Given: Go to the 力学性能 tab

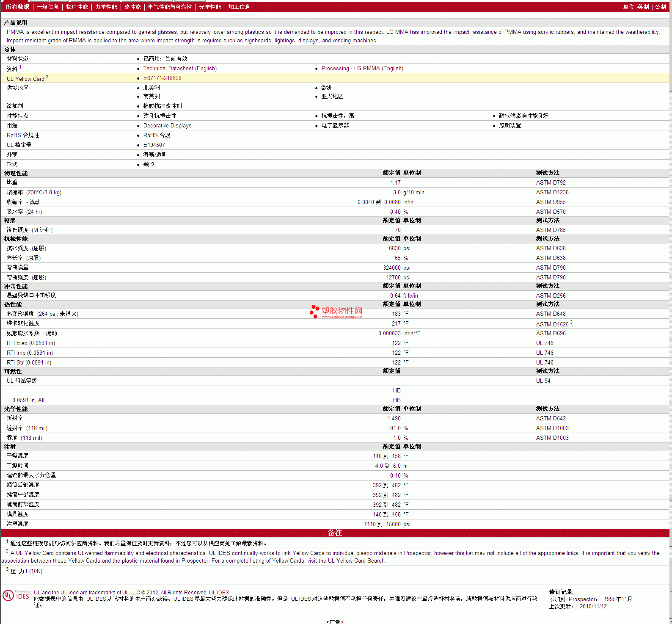Looking at the screenshot, I should coord(106,7).
